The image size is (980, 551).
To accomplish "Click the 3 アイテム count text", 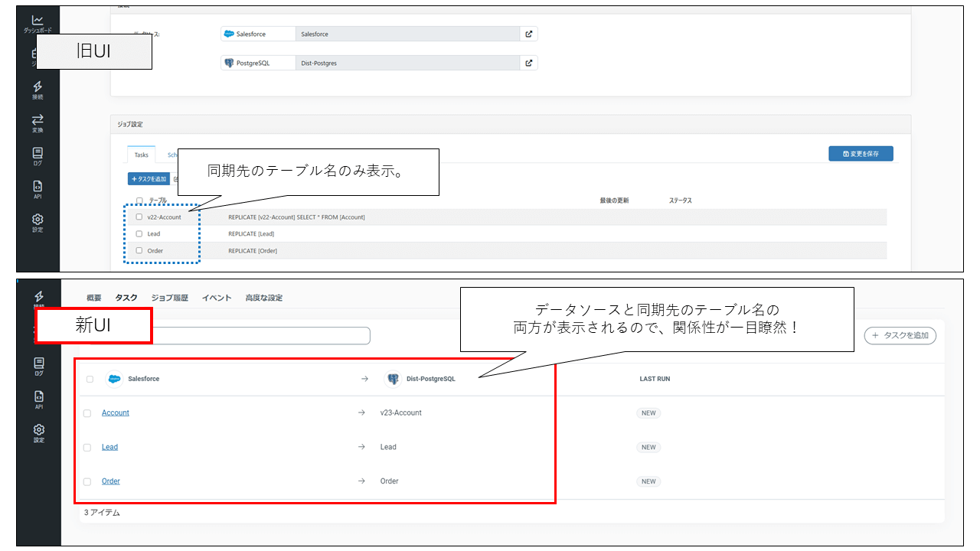I will pyautogui.click(x=102, y=513).
